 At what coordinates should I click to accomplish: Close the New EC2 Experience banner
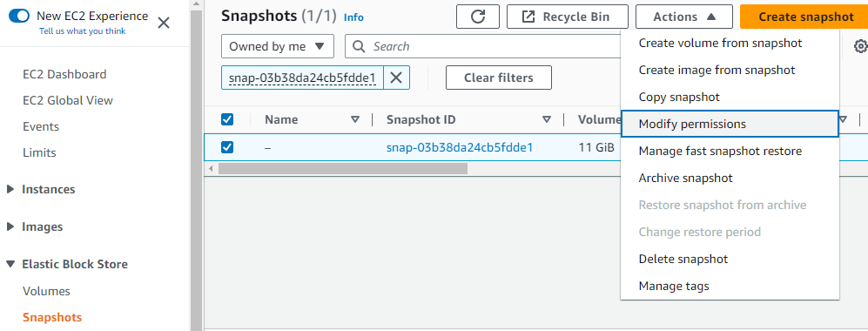tap(164, 23)
